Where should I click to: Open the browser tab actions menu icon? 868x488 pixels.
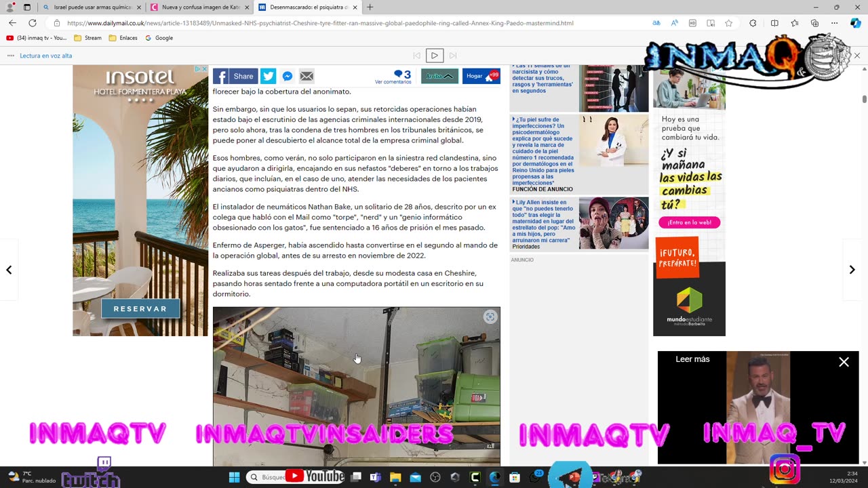point(27,7)
